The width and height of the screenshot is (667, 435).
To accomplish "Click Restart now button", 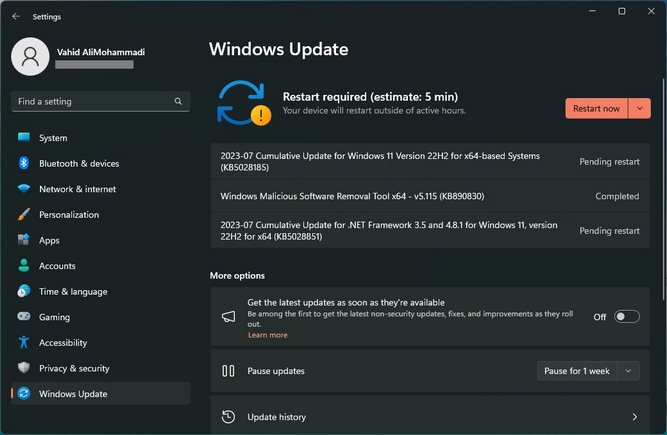I will tap(596, 108).
